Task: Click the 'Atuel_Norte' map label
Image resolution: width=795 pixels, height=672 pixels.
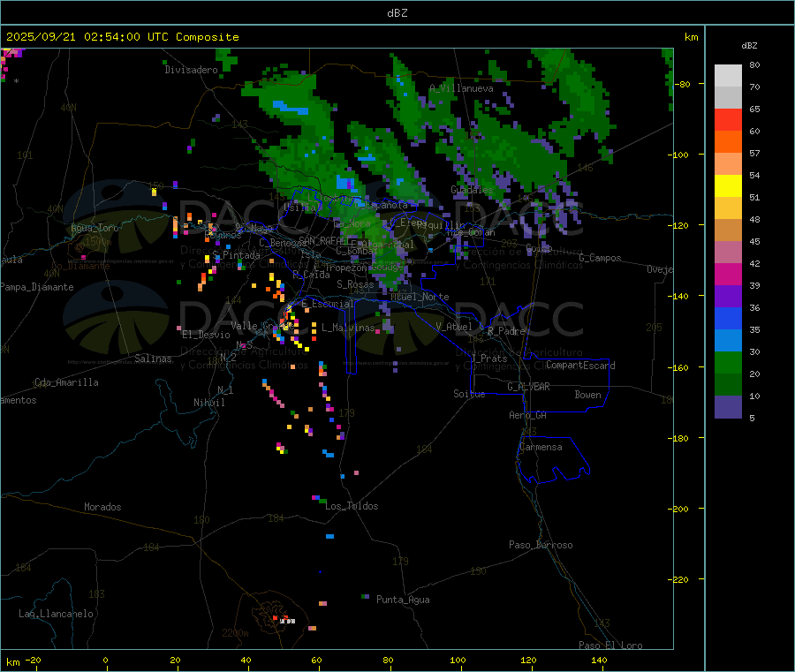Action: [x=420, y=297]
